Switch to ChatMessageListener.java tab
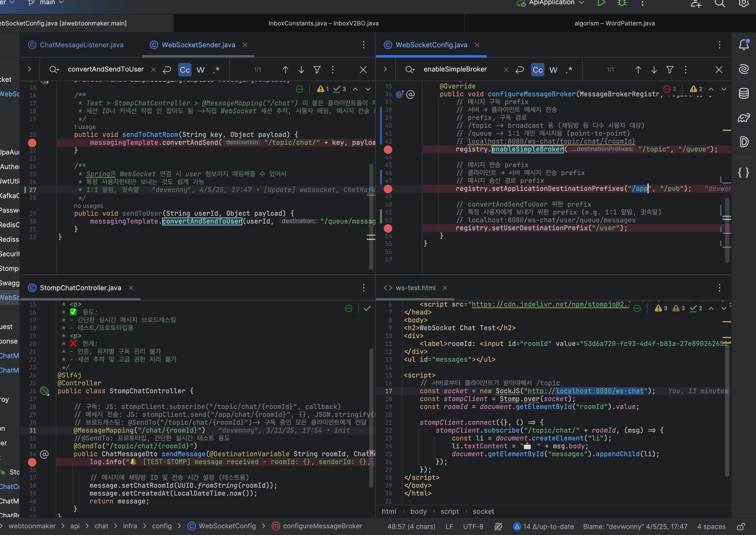756x535 pixels. click(82, 45)
